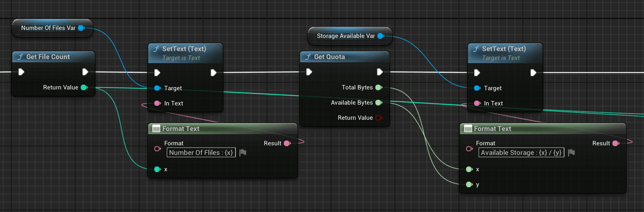Click the Get Quota red Return Value pin
The width and height of the screenshot is (644, 212).
click(379, 118)
